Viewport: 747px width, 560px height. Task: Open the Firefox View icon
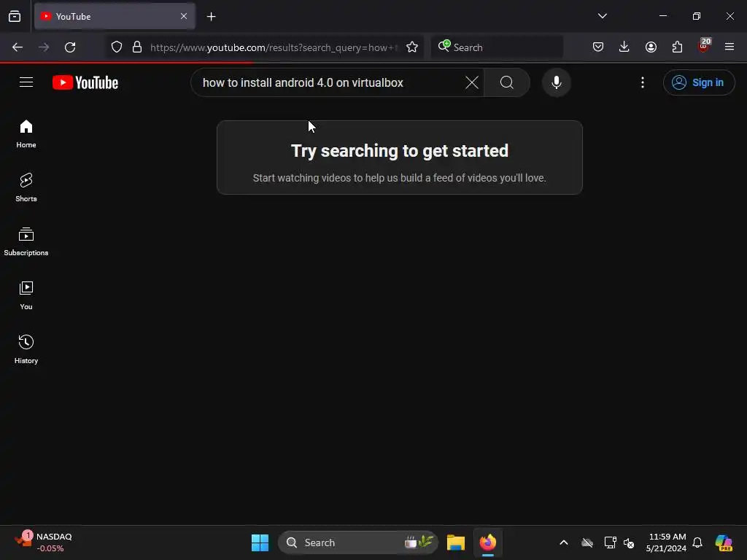(x=15, y=16)
